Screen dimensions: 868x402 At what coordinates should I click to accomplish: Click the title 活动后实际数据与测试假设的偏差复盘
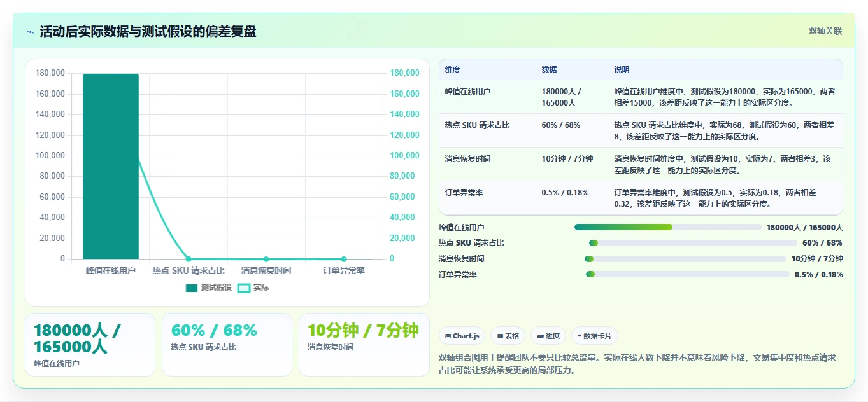coord(148,31)
